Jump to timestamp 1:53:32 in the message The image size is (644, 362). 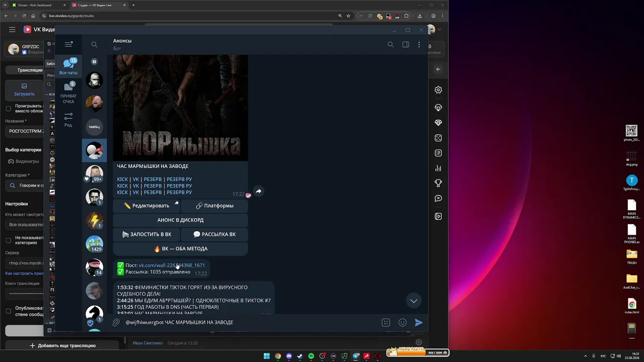(125, 288)
